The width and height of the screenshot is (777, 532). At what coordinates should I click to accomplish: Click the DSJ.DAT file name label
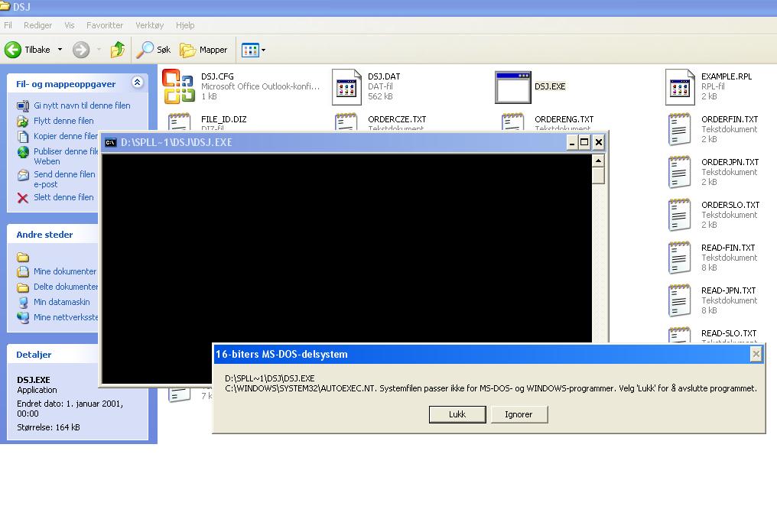coord(384,76)
